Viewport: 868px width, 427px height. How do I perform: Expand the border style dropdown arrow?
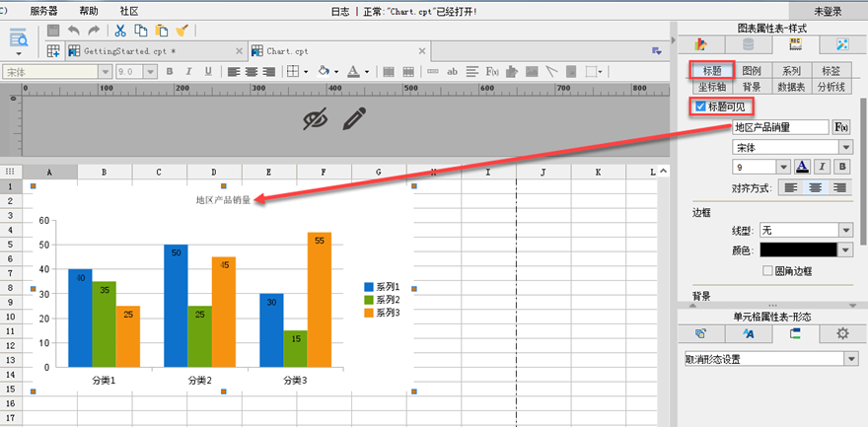[306, 72]
